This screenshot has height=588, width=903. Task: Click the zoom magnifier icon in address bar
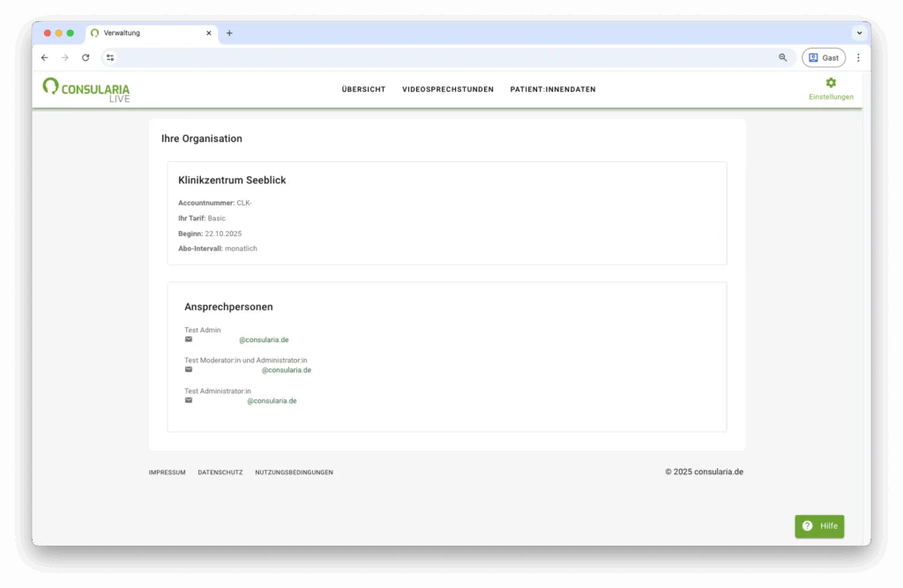pyautogui.click(x=782, y=57)
